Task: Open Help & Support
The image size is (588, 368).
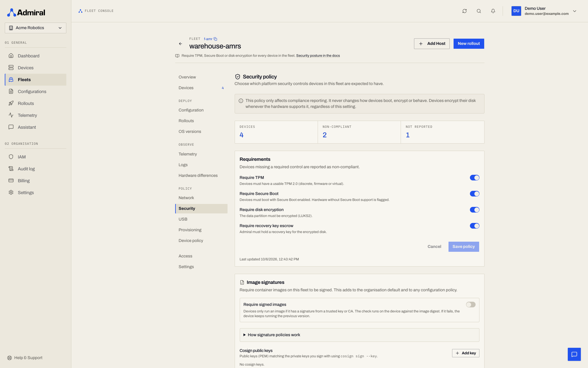Action: (25, 358)
